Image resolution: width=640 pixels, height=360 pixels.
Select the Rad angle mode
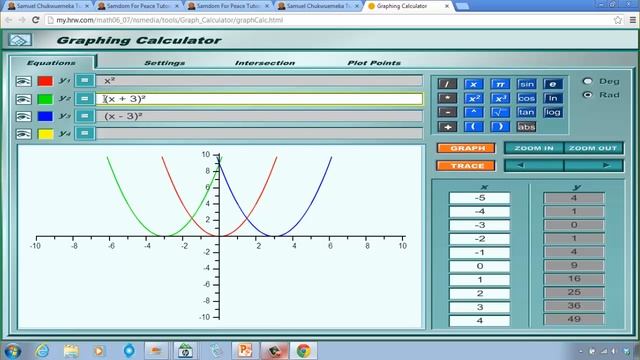tap(587, 95)
